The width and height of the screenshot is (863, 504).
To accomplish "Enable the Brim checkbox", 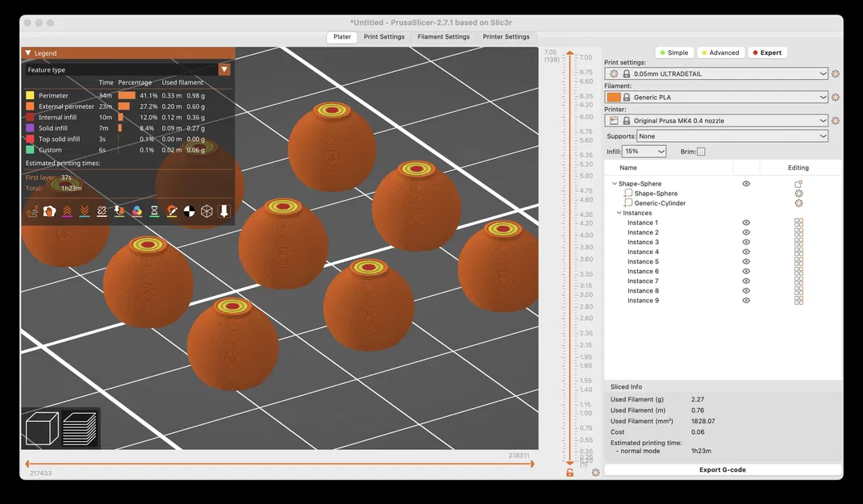I will point(701,152).
